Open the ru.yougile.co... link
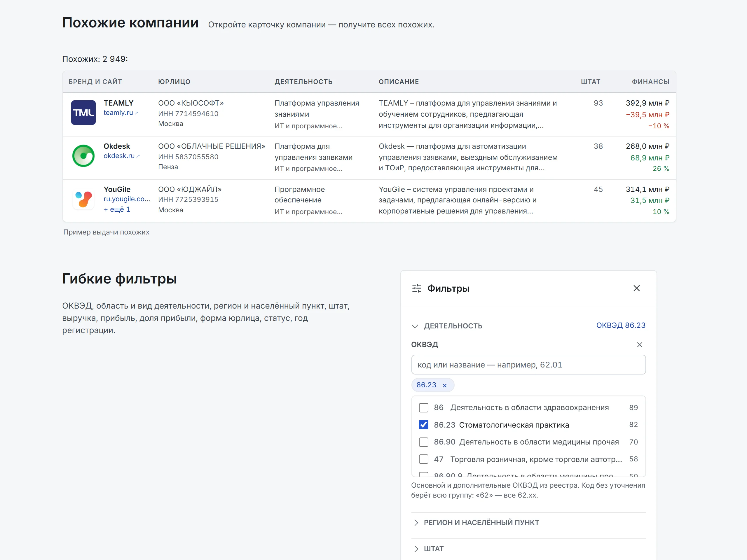This screenshot has height=560, width=747. (127, 199)
